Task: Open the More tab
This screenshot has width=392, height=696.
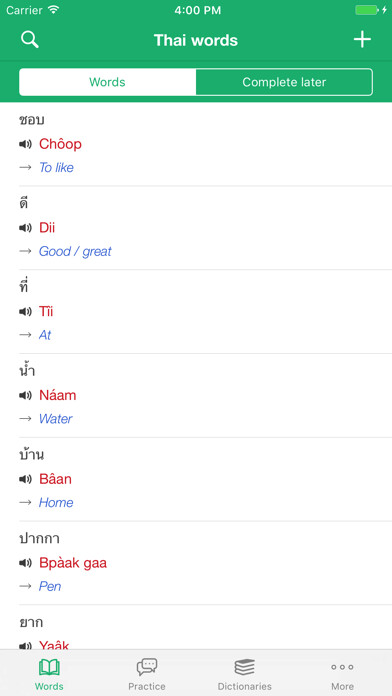Action: pyautogui.click(x=342, y=674)
